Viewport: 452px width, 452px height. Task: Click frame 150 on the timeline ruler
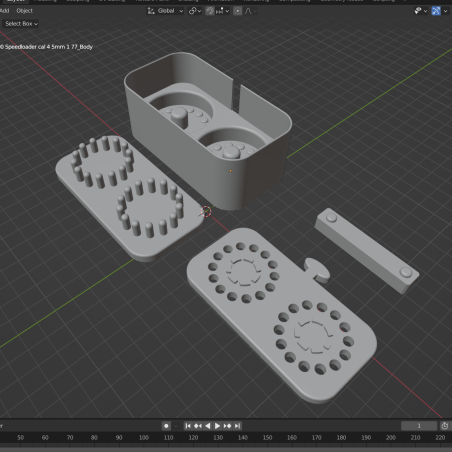click(267, 437)
